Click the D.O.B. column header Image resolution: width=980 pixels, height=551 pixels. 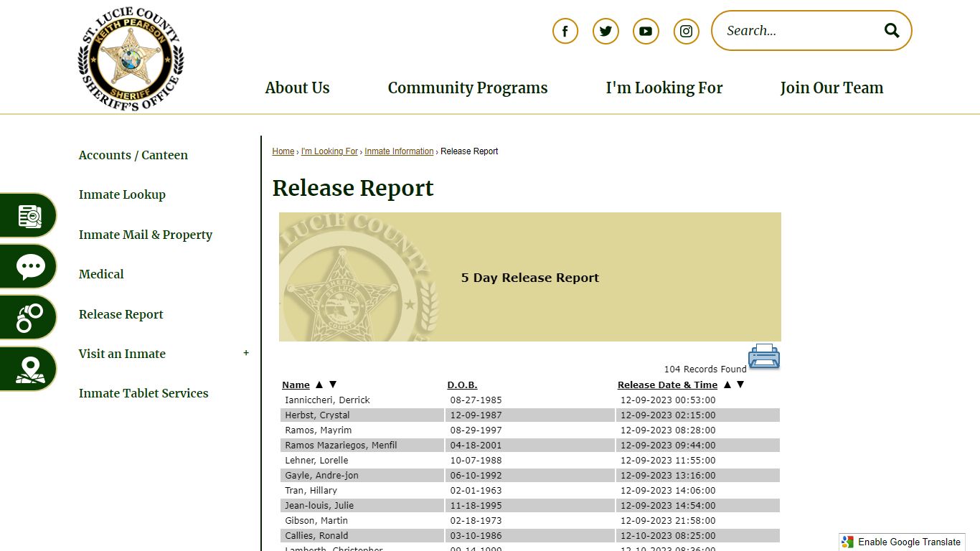click(462, 385)
